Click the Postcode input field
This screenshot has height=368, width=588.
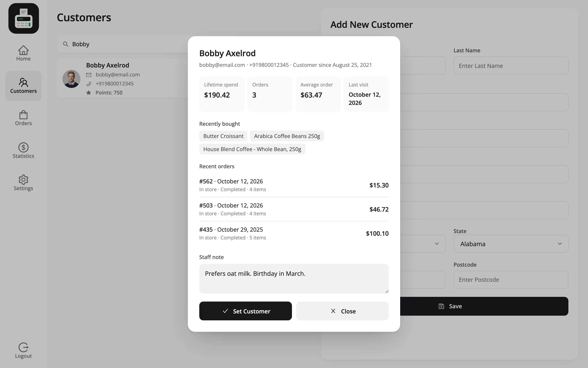pyautogui.click(x=511, y=280)
